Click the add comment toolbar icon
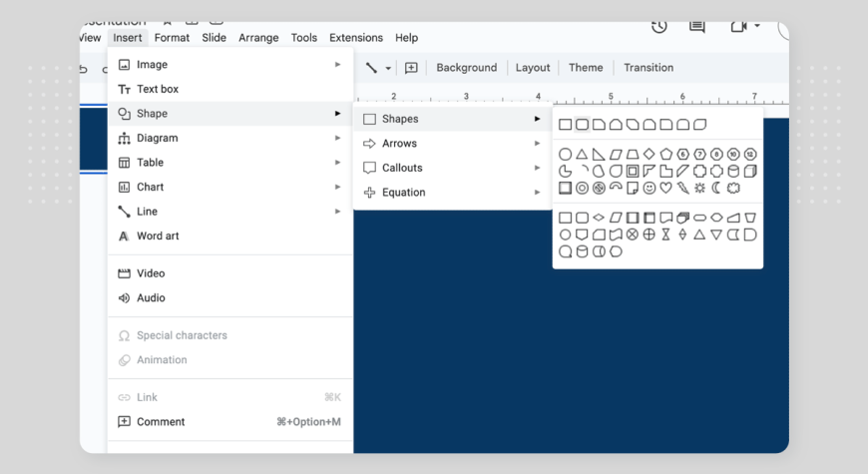Screen dimensions: 868x474 click(411, 68)
